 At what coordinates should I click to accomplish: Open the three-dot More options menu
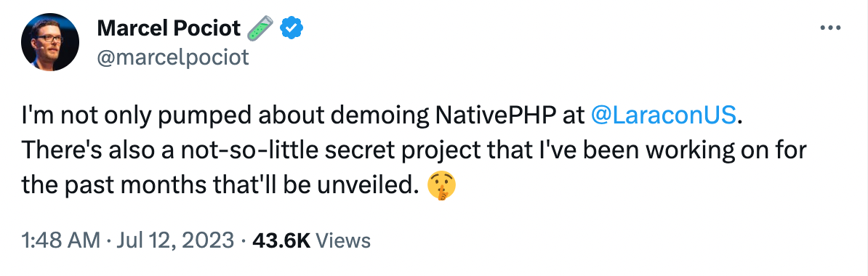(829, 28)
